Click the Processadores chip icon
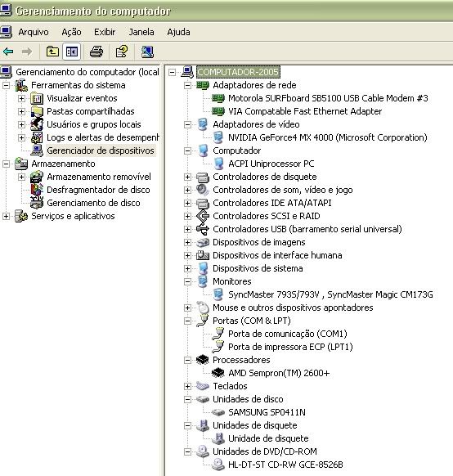This screenshot has width=453, height=476. pyautogui.click(x=203, y=360)
